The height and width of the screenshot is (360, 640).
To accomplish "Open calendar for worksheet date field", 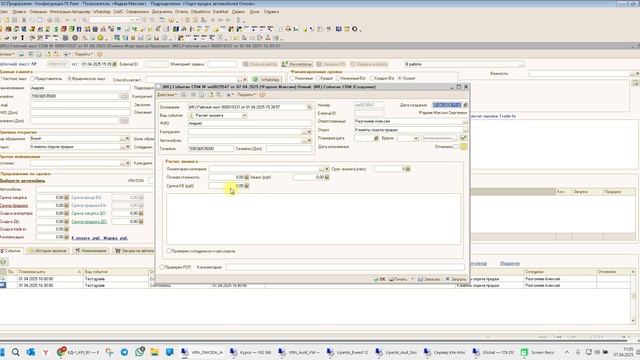I will (x=115, y=64).
